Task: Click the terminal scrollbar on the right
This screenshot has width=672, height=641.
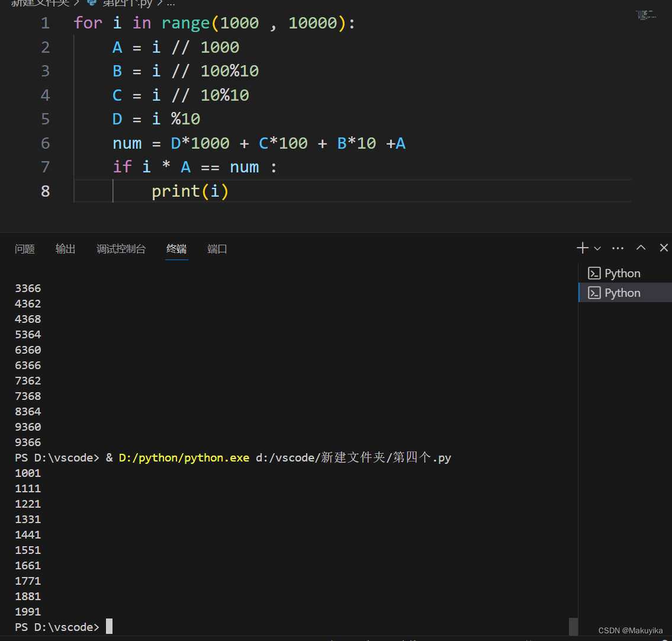Action: click(573, 626)
